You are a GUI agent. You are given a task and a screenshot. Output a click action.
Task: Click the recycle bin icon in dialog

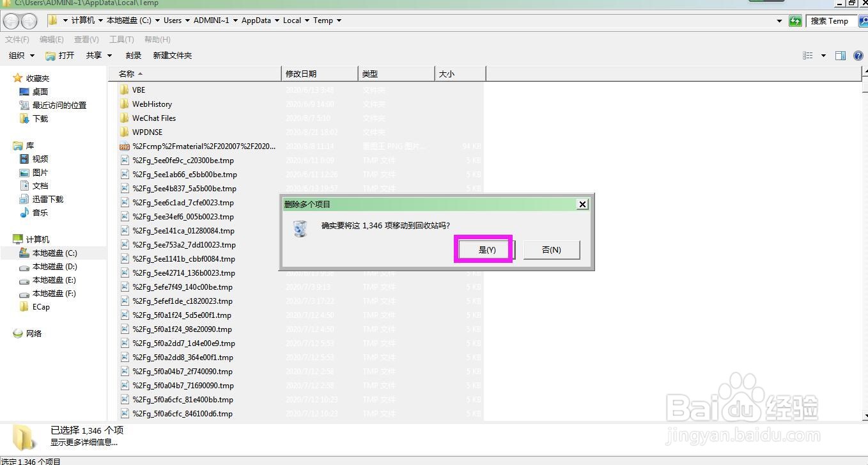(300, 228)
